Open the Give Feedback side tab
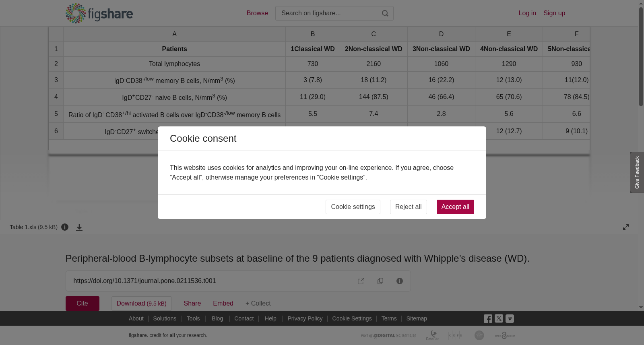Screen dimensions: 644x345 coord(637,172)
